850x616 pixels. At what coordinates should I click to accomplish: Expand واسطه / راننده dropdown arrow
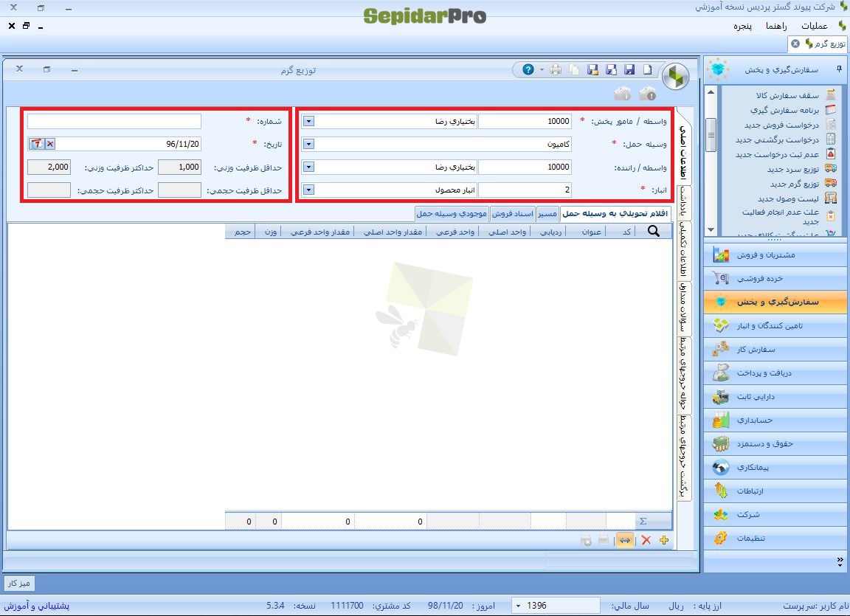(x=308, y=167)
